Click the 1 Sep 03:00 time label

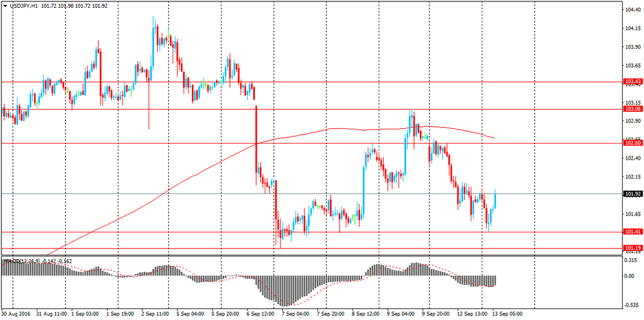(84, 314)
